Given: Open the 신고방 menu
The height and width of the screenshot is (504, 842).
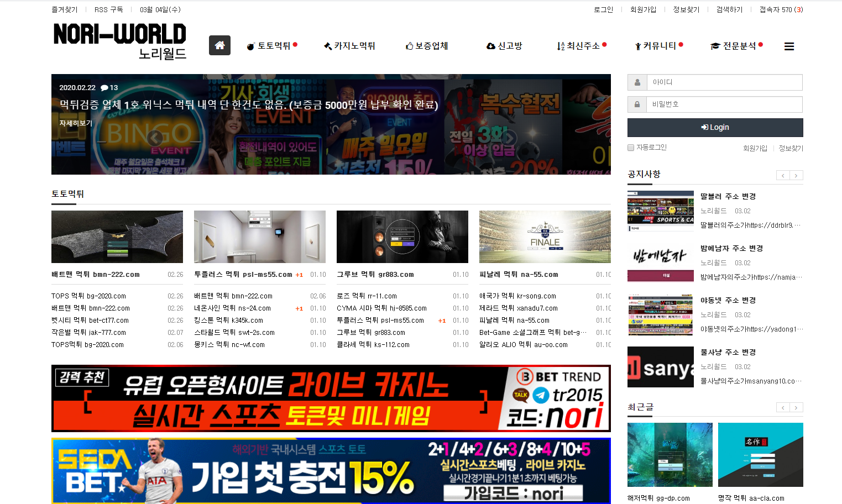Looking at the screenshot, I should [504, 46].
